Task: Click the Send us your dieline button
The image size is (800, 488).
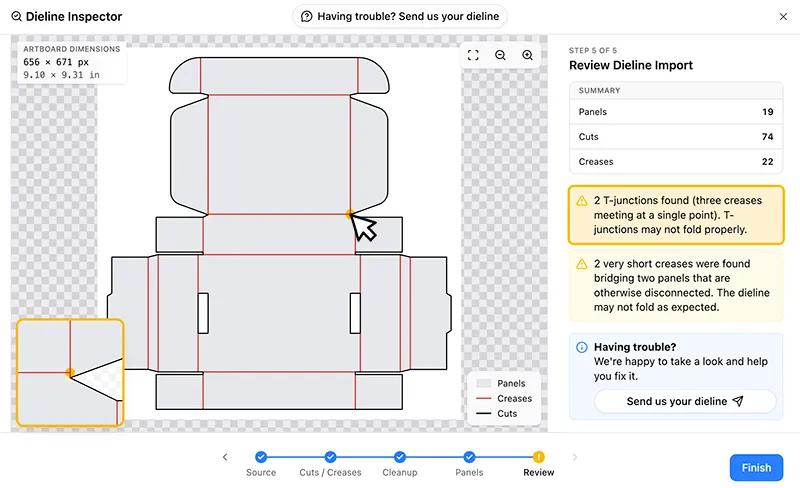Action: [685, 401]
